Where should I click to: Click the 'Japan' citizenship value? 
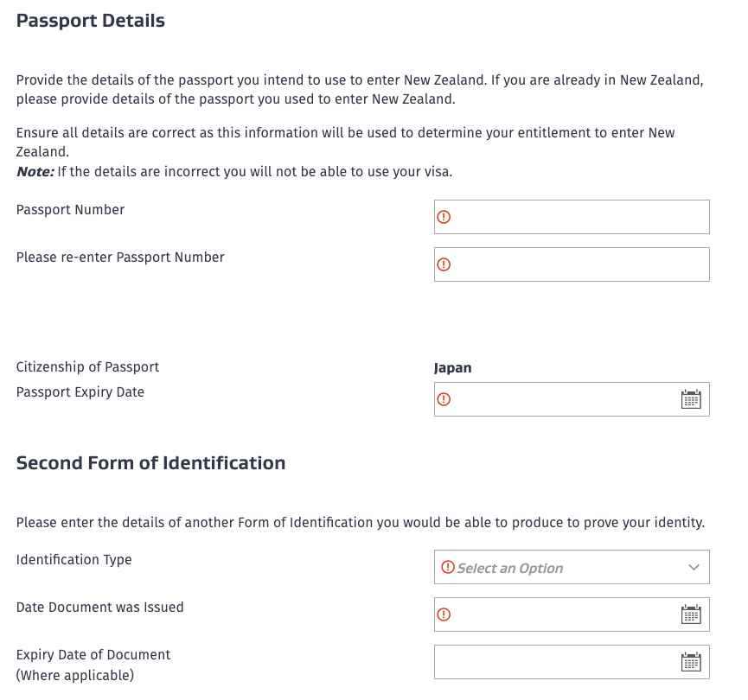pyautogui.click(x=453, y=367)
